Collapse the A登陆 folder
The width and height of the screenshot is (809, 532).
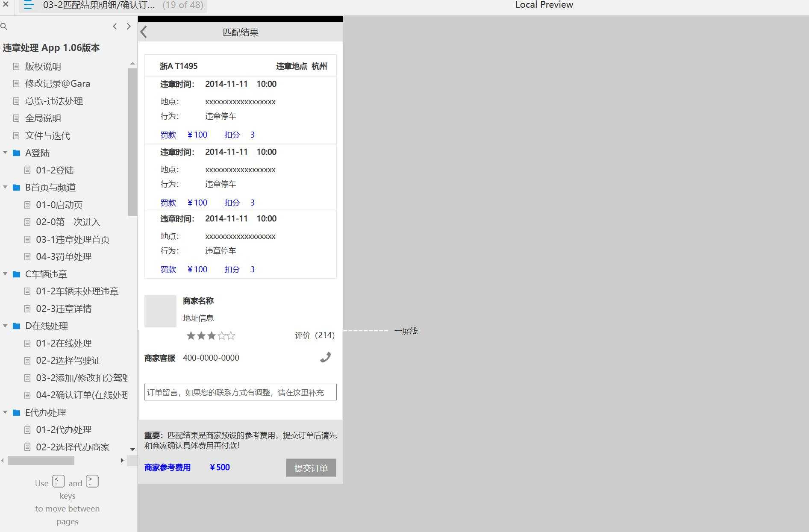click(5, 153)
